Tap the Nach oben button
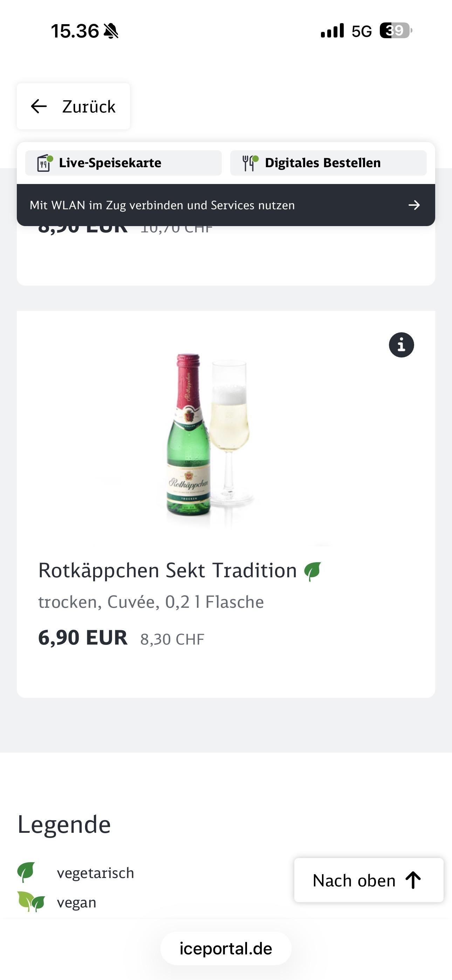Viewport: 452px width, 980px height. [x=368, y=880]
